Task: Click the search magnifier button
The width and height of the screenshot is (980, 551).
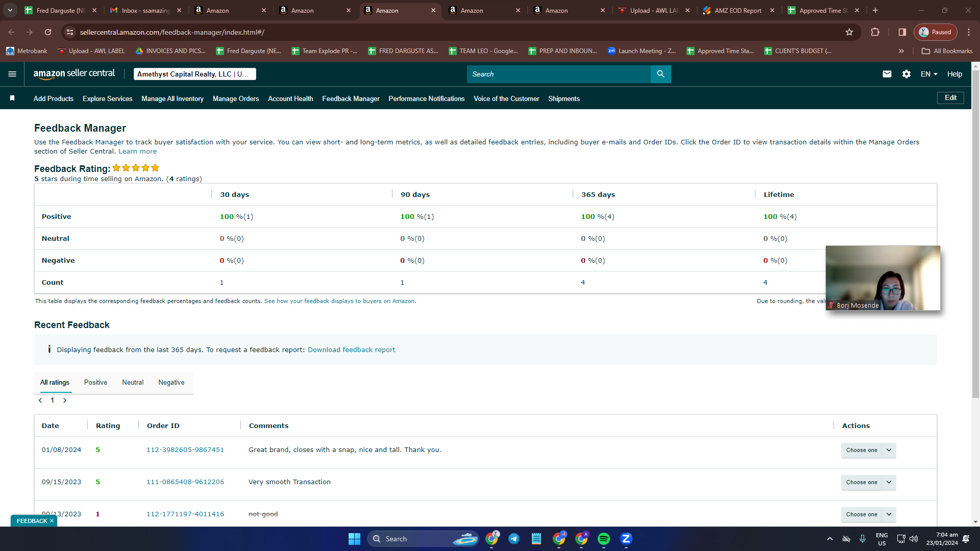Action: [x=661, y=74]
